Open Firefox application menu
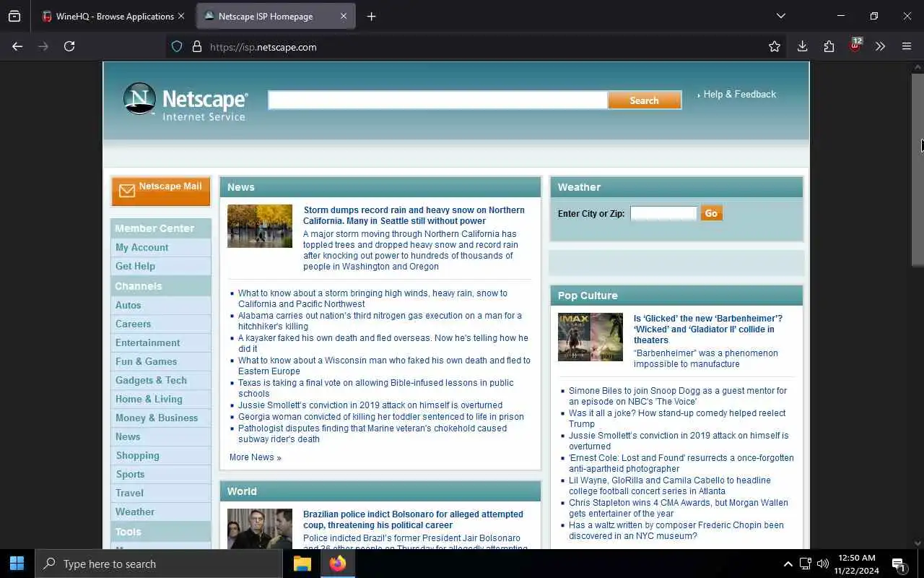924x578 pixels. pyautogui.click(x=907, y=46)
